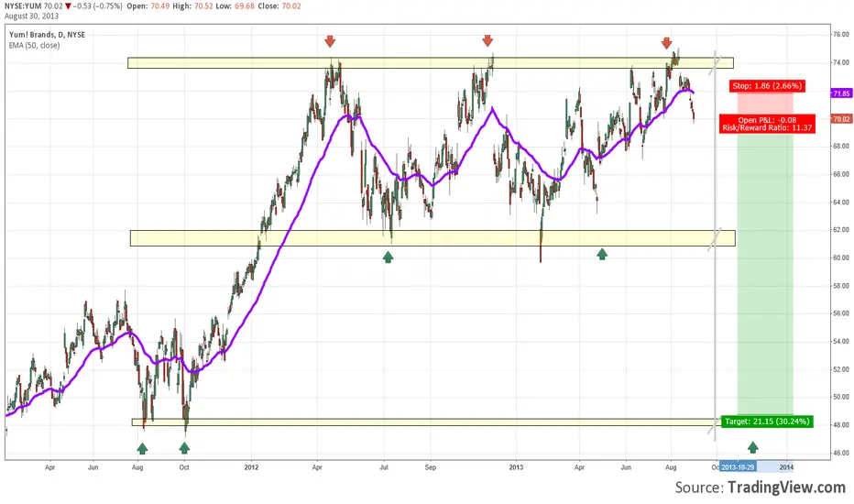Click the 76.00 price axis label
Image resolution: width=854 pixels, height=504 pixels.
coord(840,34)
